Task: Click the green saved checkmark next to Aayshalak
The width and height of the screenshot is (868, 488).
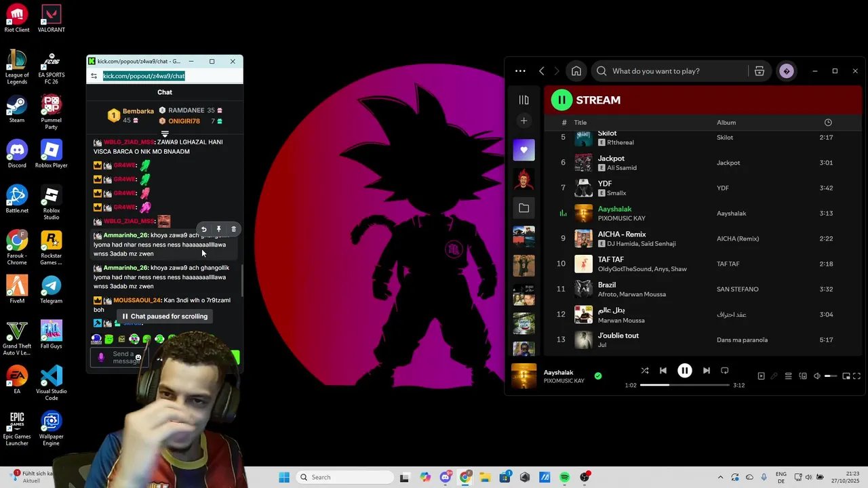Action: tap(597, 376)
